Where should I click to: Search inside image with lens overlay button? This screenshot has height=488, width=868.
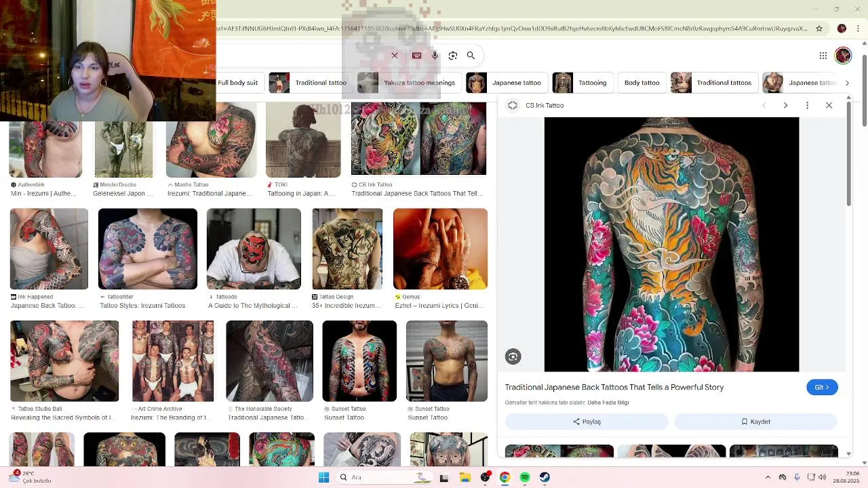click(x=513, y=357)
